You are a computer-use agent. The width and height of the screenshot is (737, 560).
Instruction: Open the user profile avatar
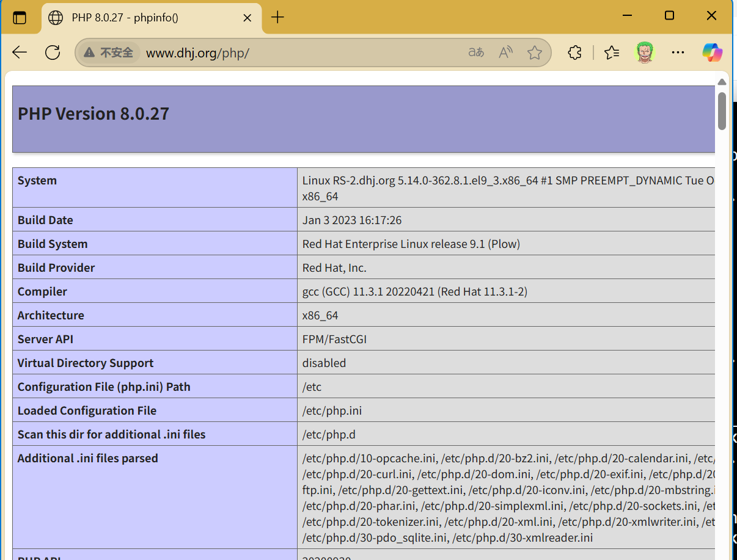tap(645, 53)
